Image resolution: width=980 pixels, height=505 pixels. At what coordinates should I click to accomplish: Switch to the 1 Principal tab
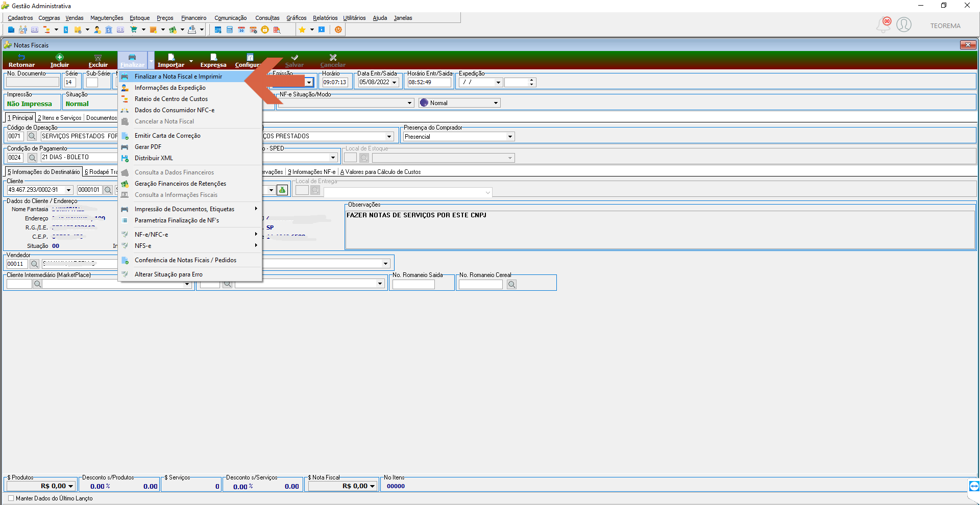20,118
